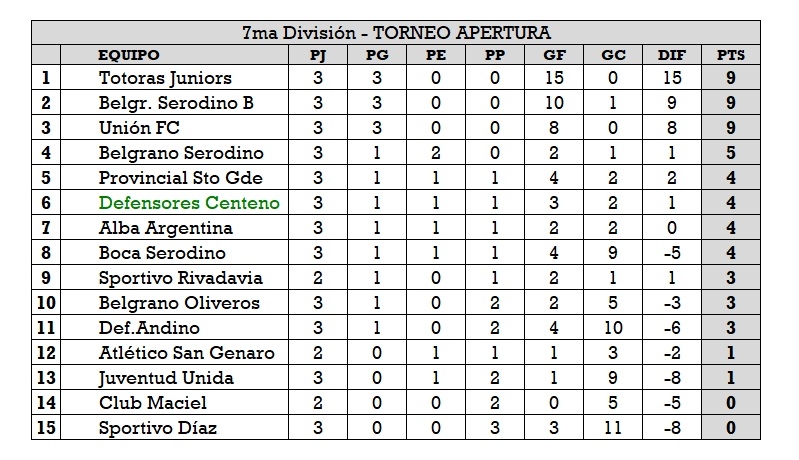
Task: Click the Boca Serodino team name
Action: (162, 253)
